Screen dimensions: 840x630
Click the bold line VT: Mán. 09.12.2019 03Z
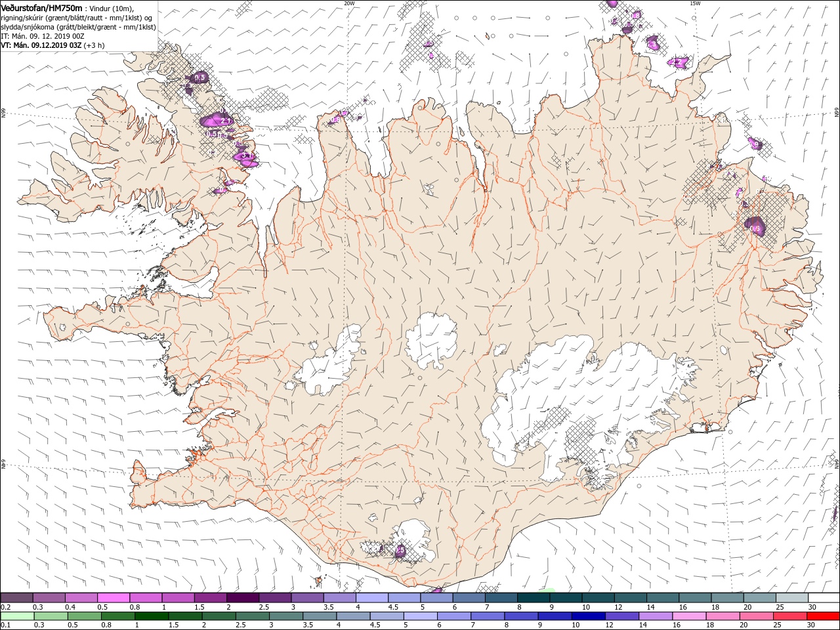41,45
